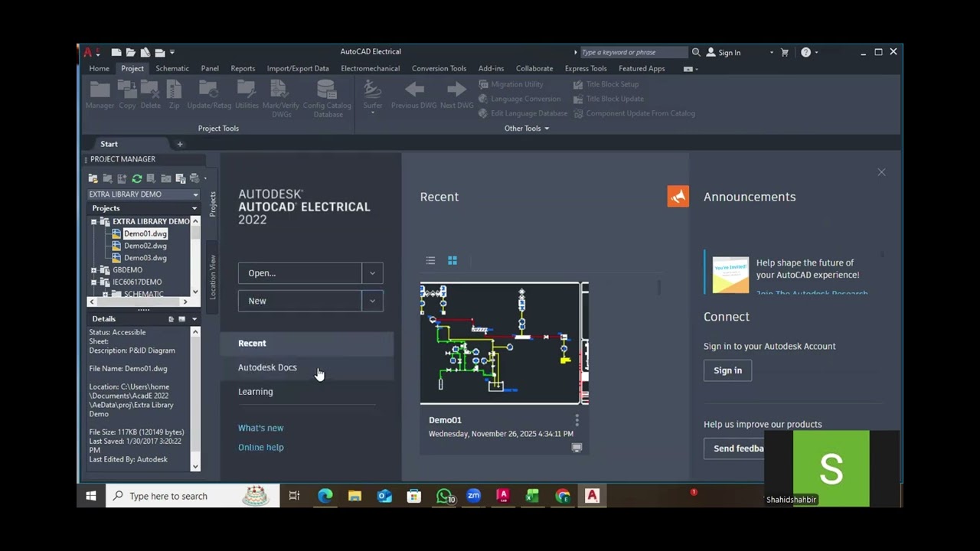Click the Copy project ribbon icon

tap(127, 95)
